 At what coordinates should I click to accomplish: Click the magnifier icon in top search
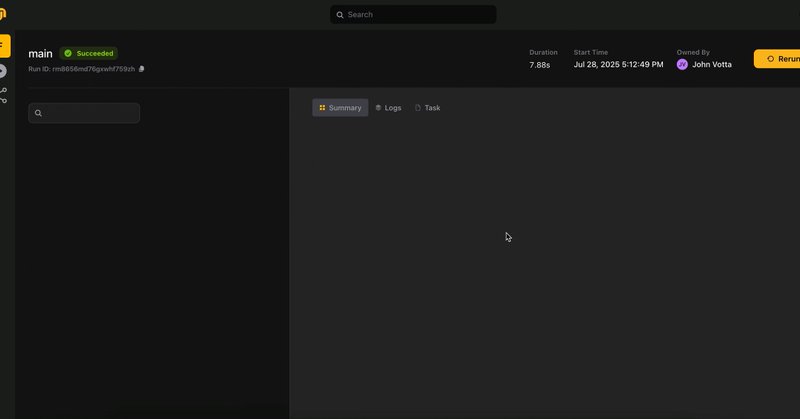pos(340,15)
